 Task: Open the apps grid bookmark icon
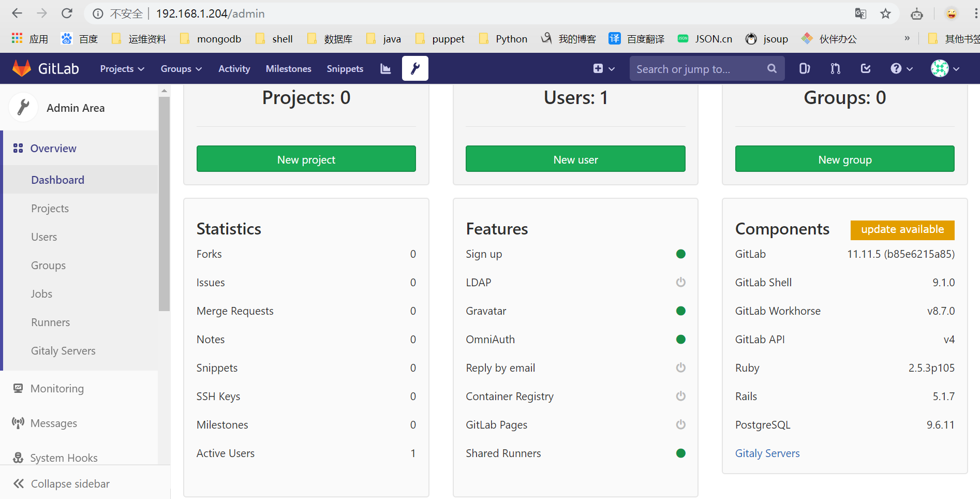tap(17, 38)
